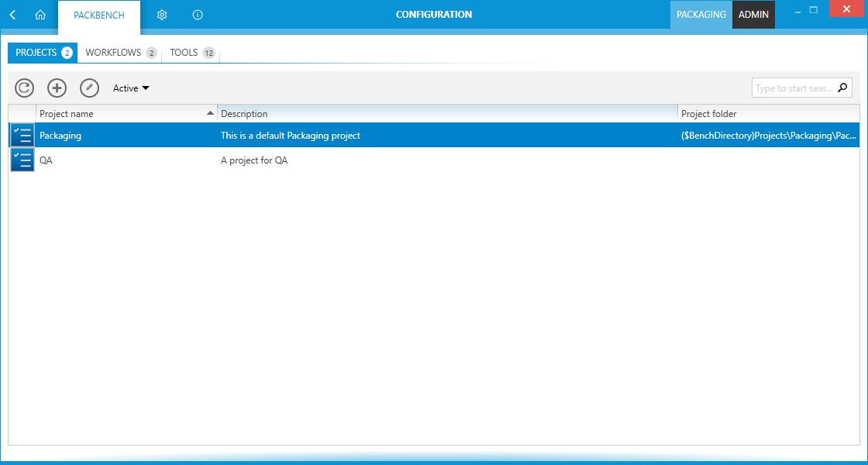Image resolution: width=868 pixels, height=465 pixels.
Task: Click the PACKAGING button in header
Action: point(701,15)
